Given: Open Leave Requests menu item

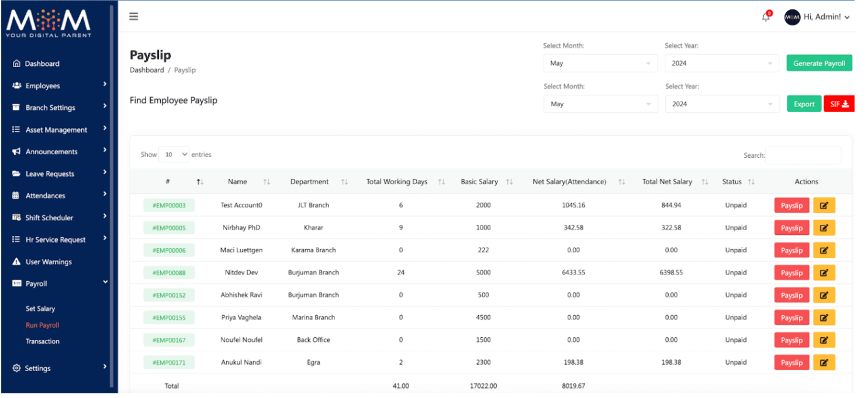Looking at the screenshot, I should (50, 174).
